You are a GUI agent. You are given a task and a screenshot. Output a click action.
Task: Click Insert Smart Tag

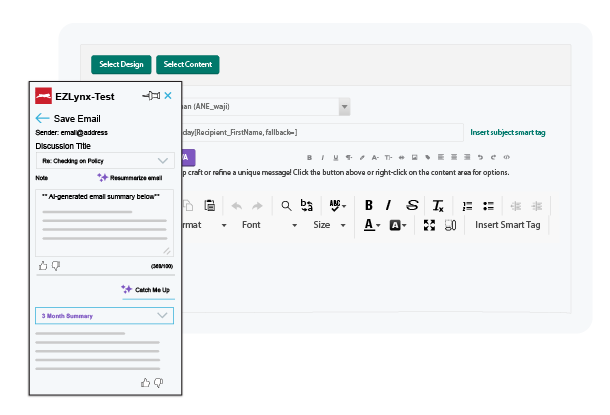coord(508,225)
